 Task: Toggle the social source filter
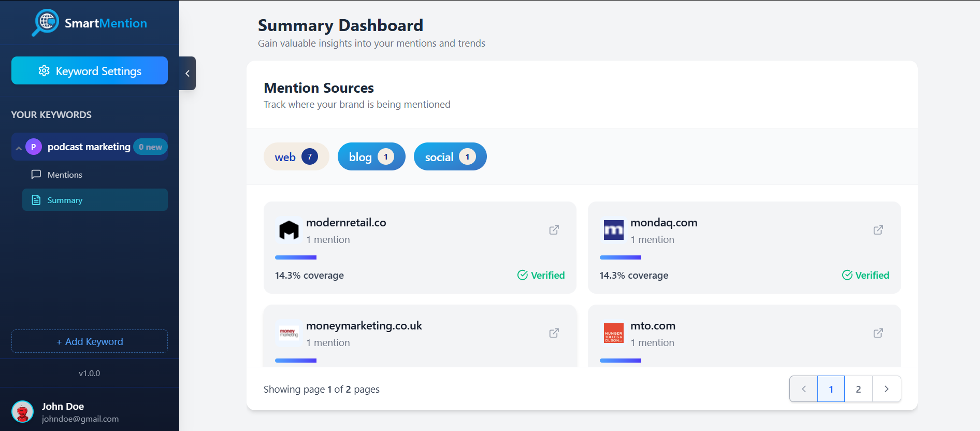(450, 157)
